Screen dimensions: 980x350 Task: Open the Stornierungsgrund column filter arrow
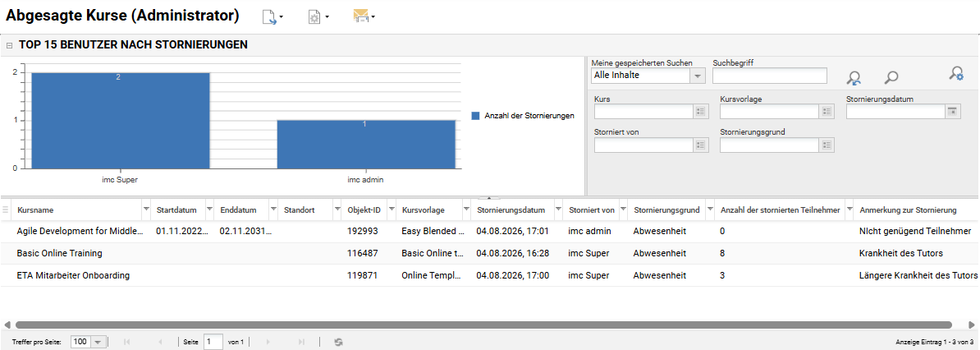click(710, 210)
